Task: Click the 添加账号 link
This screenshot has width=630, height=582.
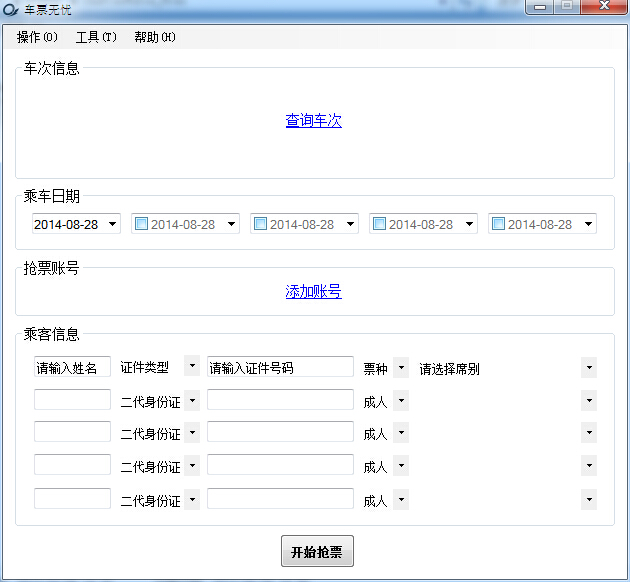Action: (x=313, y=292)
